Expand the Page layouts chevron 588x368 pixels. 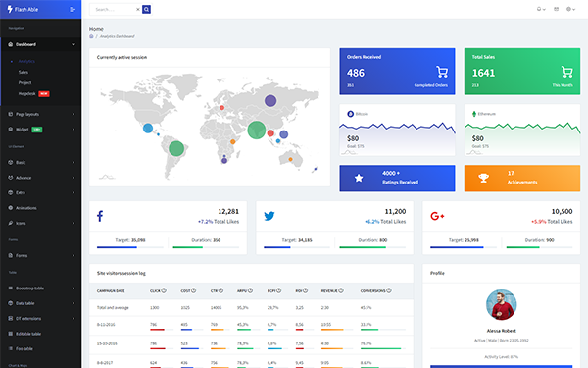coord(73,114)
